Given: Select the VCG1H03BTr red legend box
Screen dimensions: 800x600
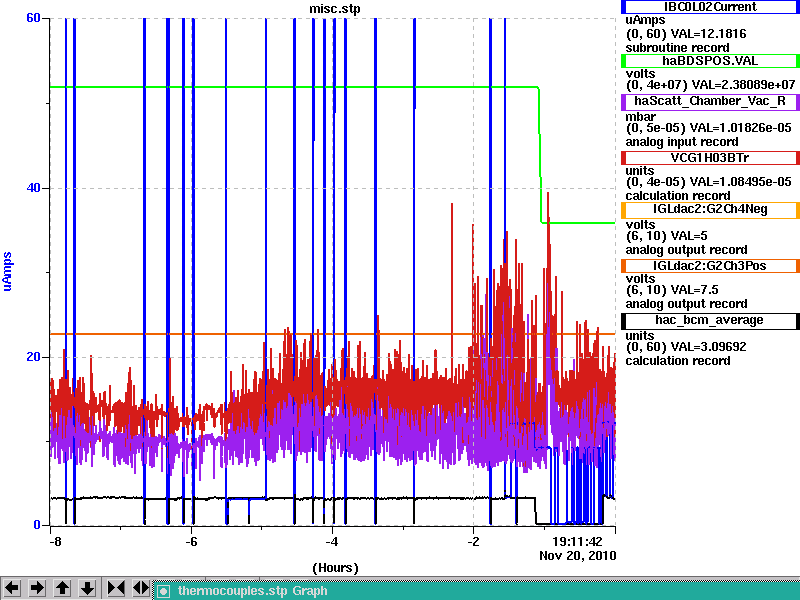Looking at the screenshot, I should [710, 158].
